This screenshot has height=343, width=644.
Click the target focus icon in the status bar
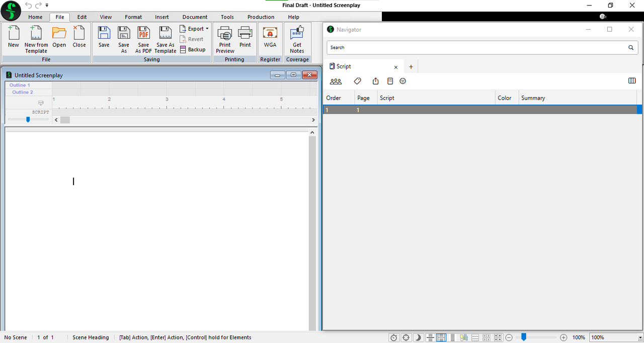[406, 337]
